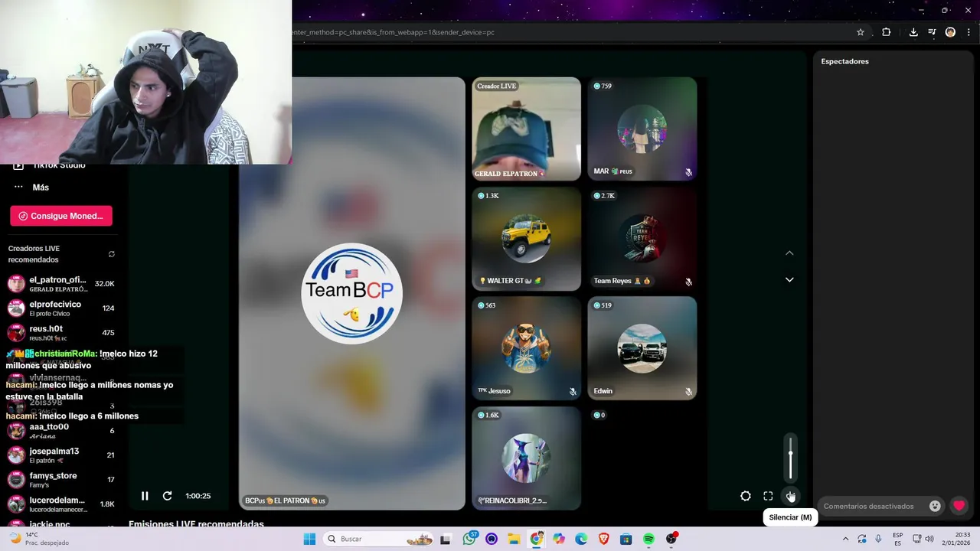Image resolution: width=980 pixels, height=551 pixels.
Task: Open volume control in system tray
Action: pyautogui.click(x=929, y=539)
